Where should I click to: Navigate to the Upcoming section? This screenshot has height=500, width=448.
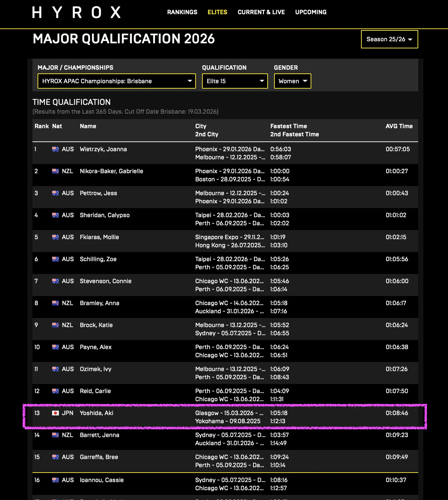tap(311, 12)
